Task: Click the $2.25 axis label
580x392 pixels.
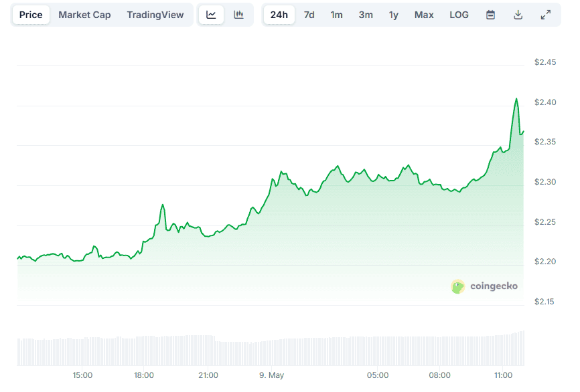Action: tap(545, 222)
